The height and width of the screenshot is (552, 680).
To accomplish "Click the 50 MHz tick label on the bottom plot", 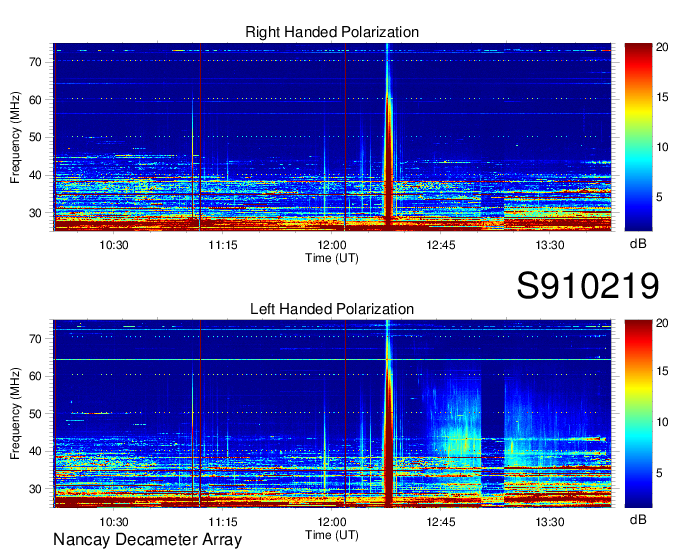I will (35, 414).
